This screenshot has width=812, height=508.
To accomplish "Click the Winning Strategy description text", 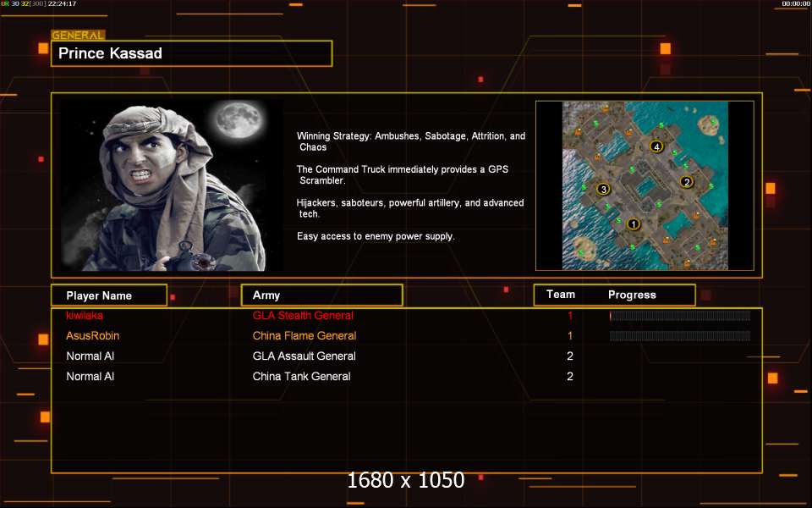I will coord(411,141).
